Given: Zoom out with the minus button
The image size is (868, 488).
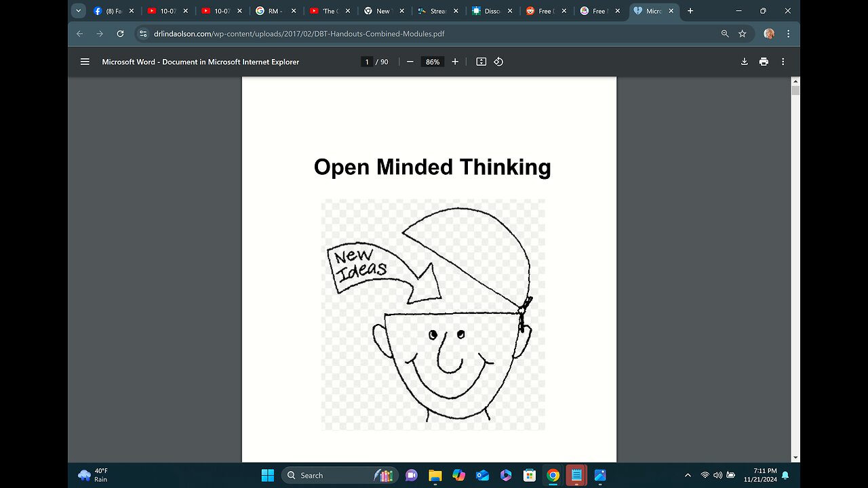Looking at the screenshot, I should pos(410,62).
